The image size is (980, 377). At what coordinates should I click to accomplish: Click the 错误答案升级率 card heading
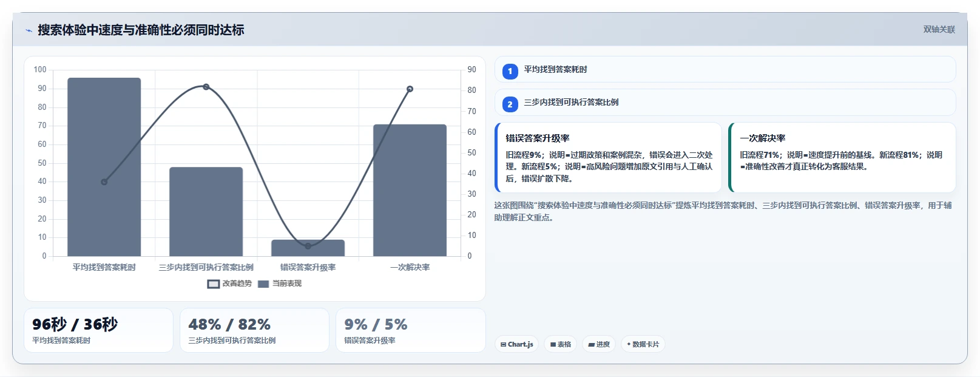(x=538, y=138)
